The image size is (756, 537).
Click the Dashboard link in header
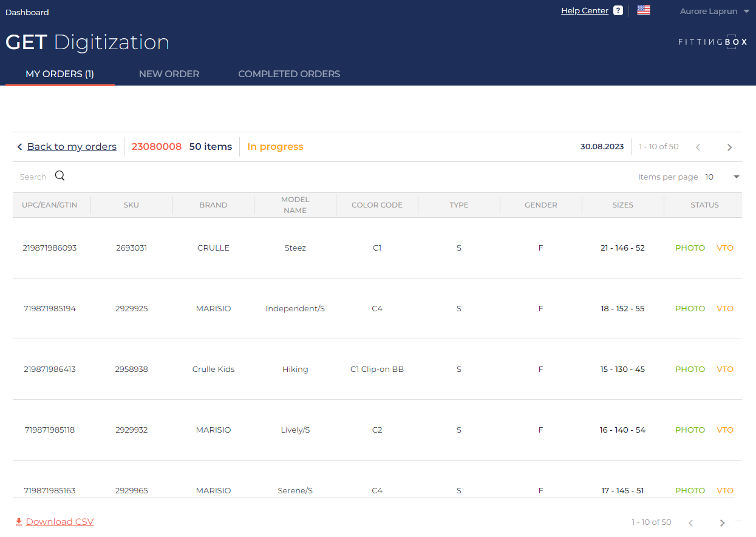pyautogui.click(x=27, y=12)
